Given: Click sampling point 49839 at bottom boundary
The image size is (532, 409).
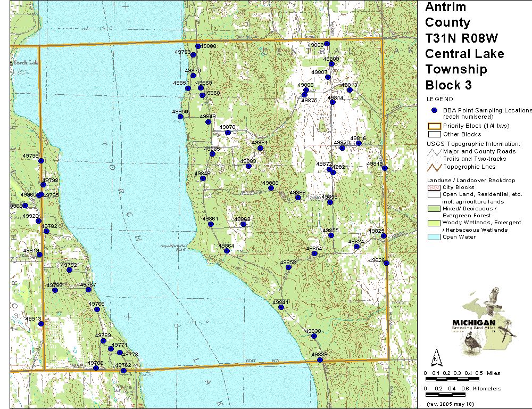Looking at the screenshot, I should 320,360.
